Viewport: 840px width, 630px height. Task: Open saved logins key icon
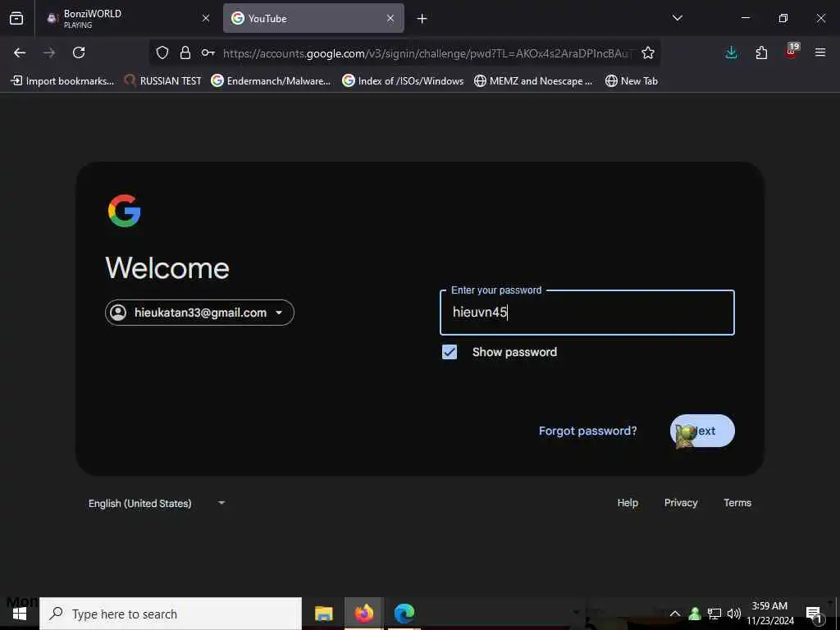coord(208,52)
